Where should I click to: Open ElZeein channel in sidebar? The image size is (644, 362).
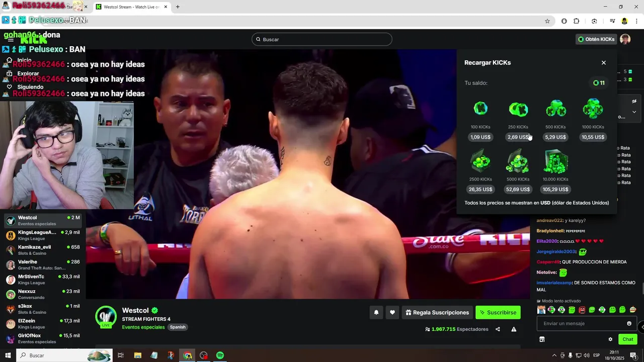[x=42, y=324]
